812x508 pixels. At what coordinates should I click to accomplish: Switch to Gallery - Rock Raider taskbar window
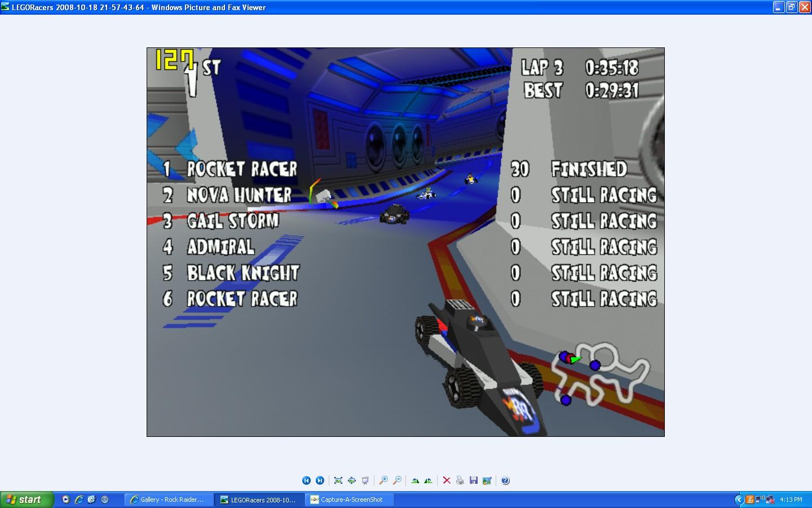(x=169, y=500)
